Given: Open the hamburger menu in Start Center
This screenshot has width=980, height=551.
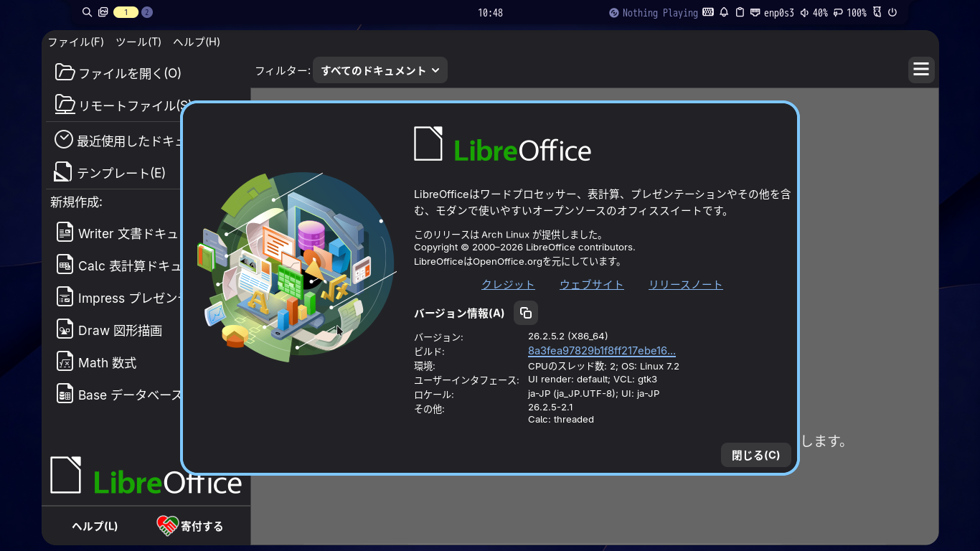Looking at the screenshot, I should pos(921,70).
